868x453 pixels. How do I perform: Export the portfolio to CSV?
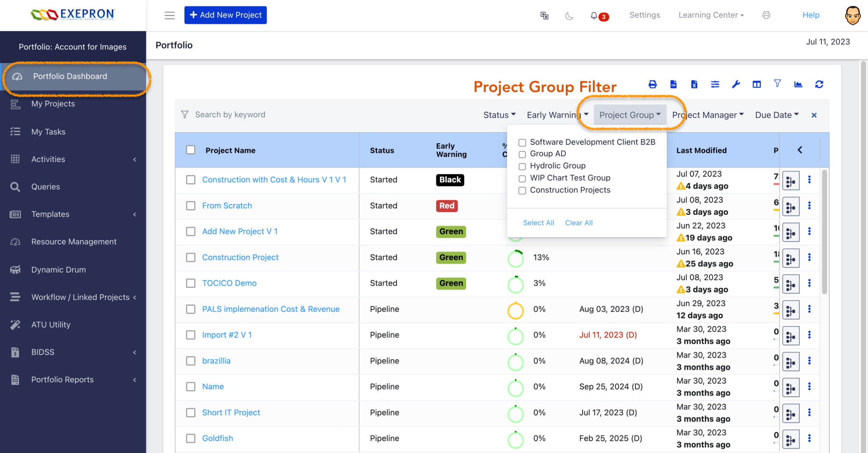coord(673,84)
